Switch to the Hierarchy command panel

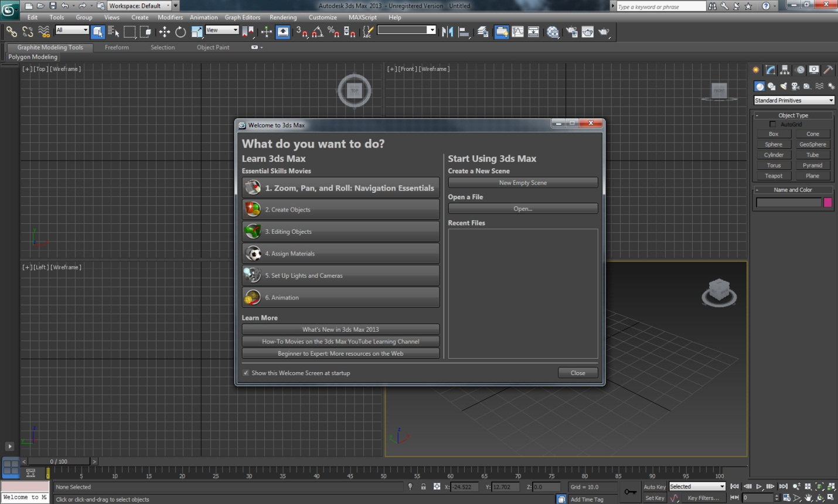(x=785, y=70)
